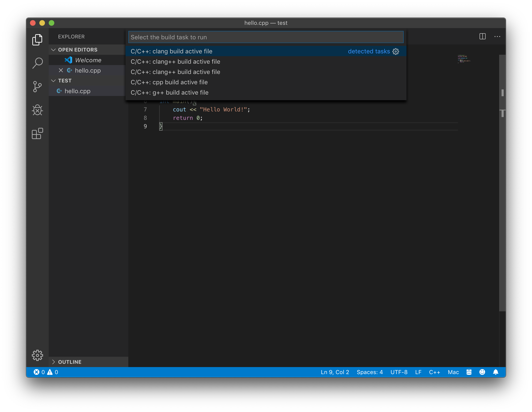The image size is (532, 412).
Task: Select the first clang++ build active file
Action: (266, 62)
